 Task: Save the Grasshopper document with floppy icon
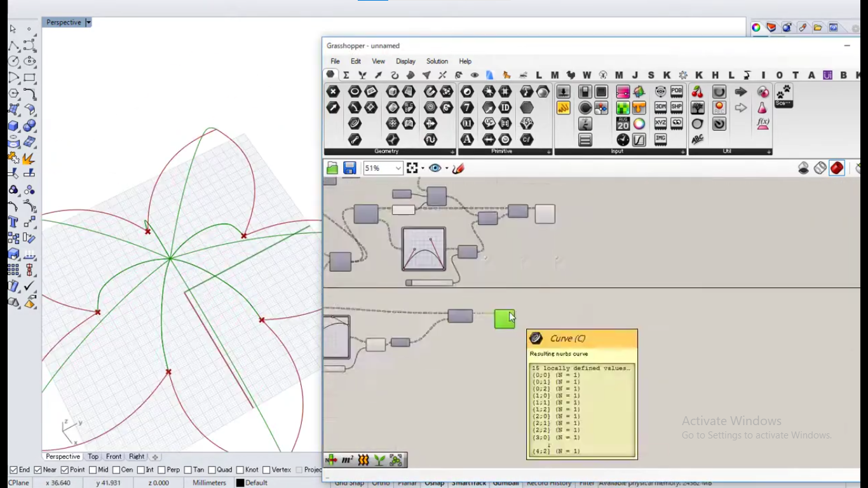click(349, 168)
